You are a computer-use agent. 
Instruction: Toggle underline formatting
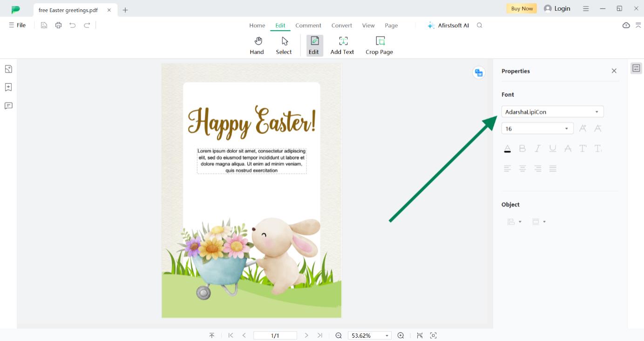click(x=553, y=148)
